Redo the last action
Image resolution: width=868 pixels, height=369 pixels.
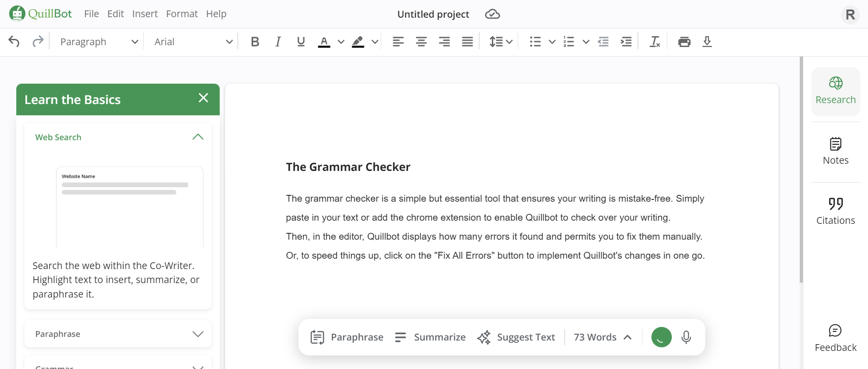[38, 42]
